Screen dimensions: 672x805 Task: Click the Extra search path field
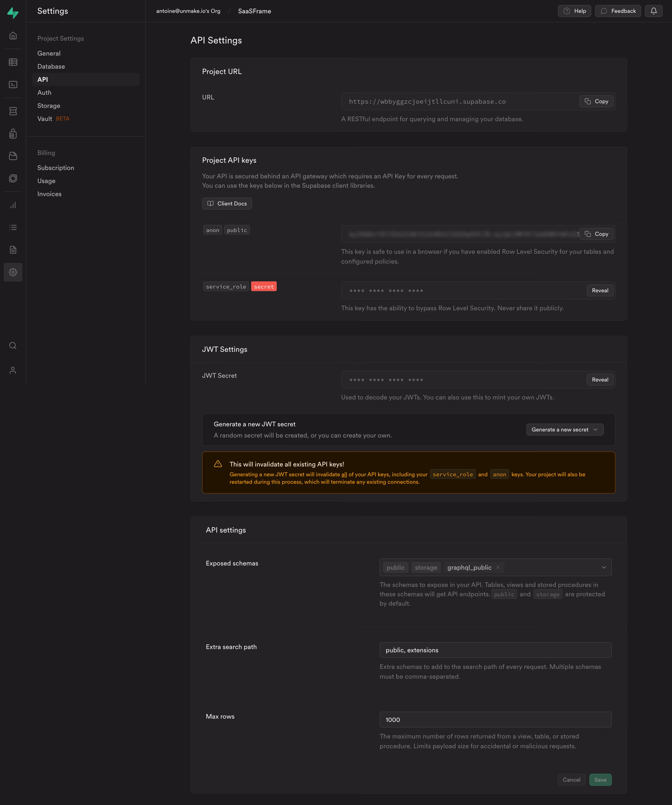click(x=495, y=650)
